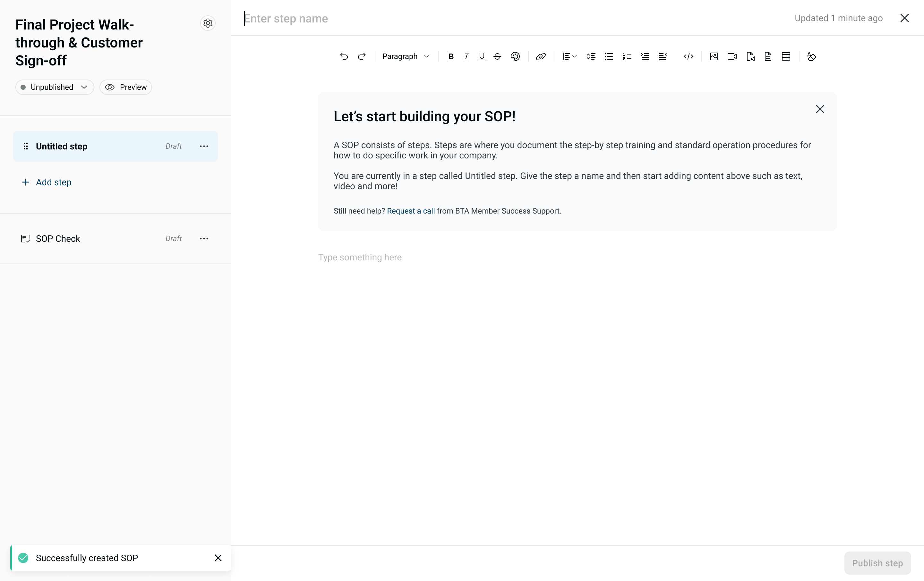Insert a hyperlink
Screen dimensions: 924x581
pos(541,56)
